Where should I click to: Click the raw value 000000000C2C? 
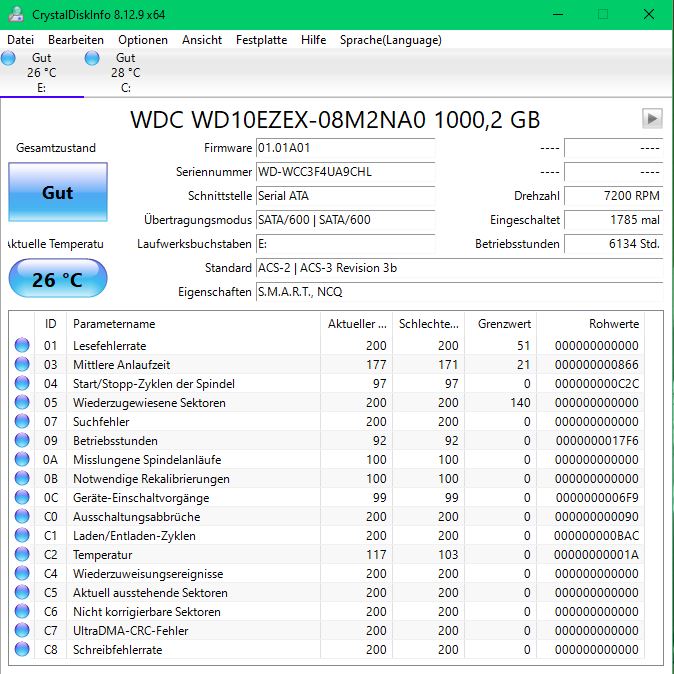coord(597,383)
